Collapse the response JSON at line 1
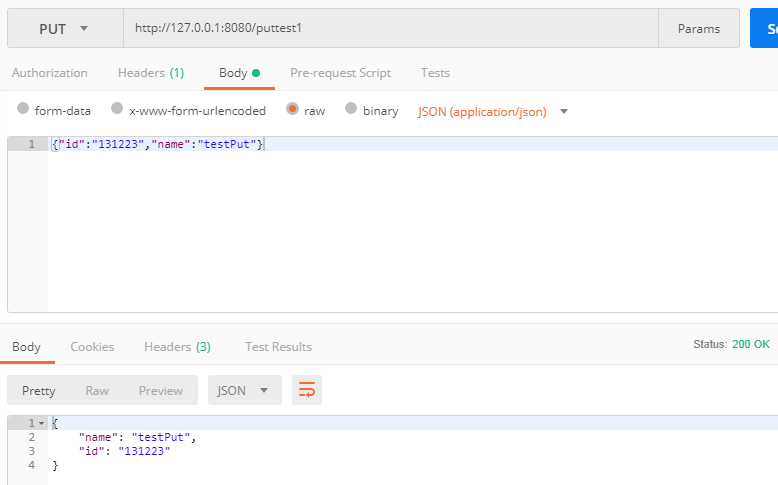Screen dimensions: 778x485 pyautogui.click(x=42, y=423)
